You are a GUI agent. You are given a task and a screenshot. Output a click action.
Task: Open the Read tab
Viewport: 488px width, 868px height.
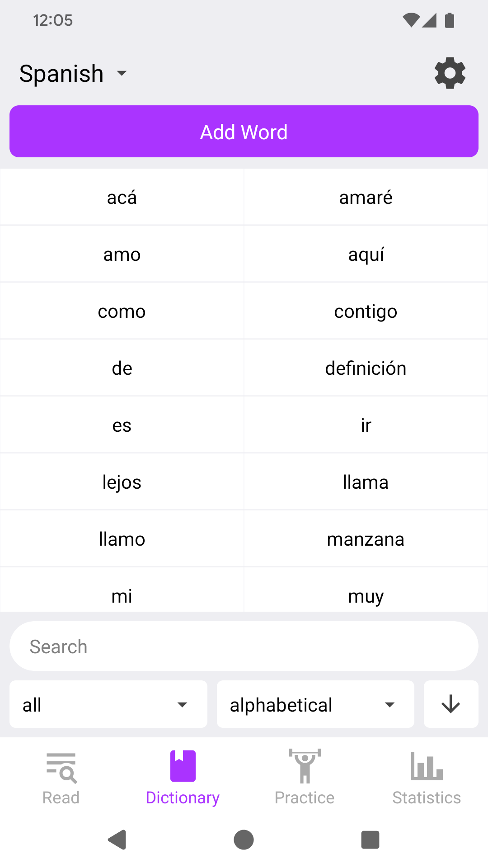pyautogui.click(x=61, y=778)
